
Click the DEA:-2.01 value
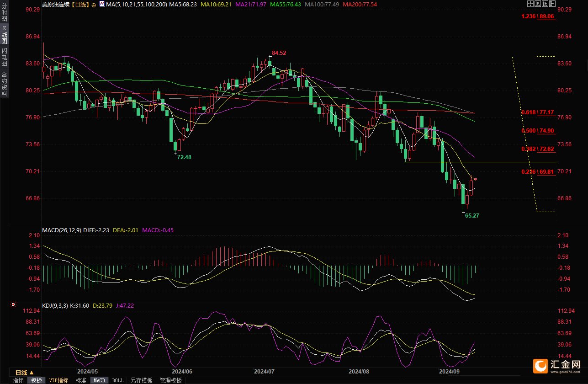tap(125, 230)
